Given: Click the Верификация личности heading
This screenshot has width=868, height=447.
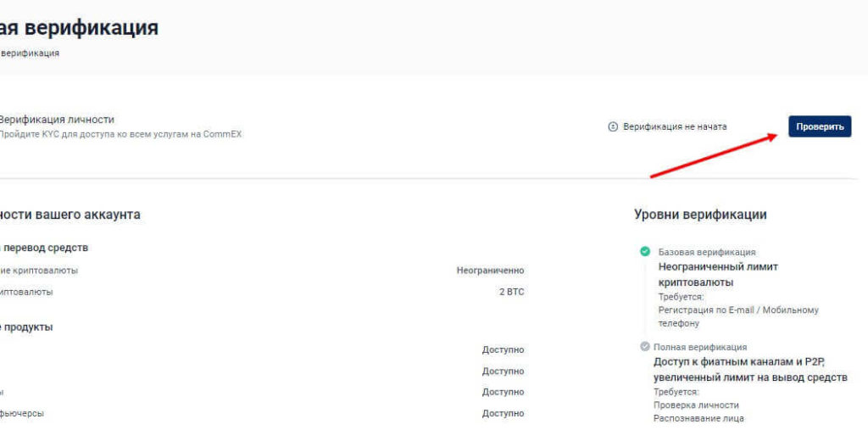Looking at the screenshot, I should [x=57, y=120].
